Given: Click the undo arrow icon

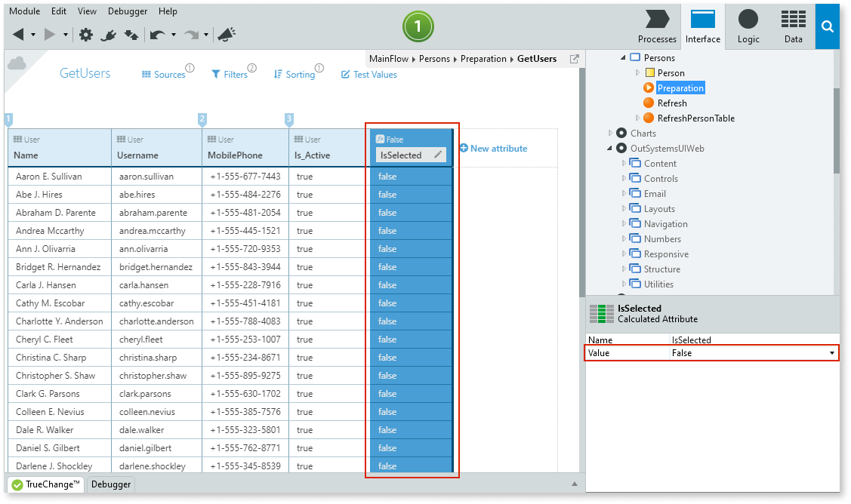Looking at the screenshot, I should coord(158,35).
